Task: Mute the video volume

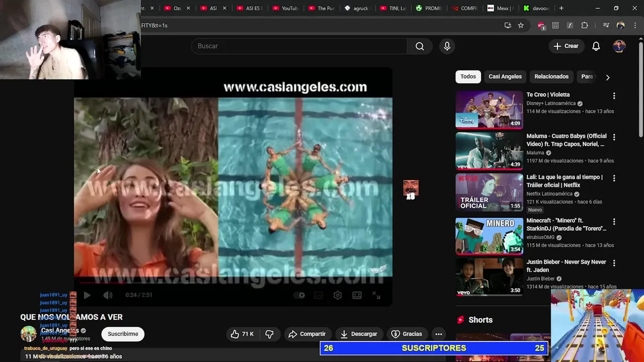Action: point(108,295)
